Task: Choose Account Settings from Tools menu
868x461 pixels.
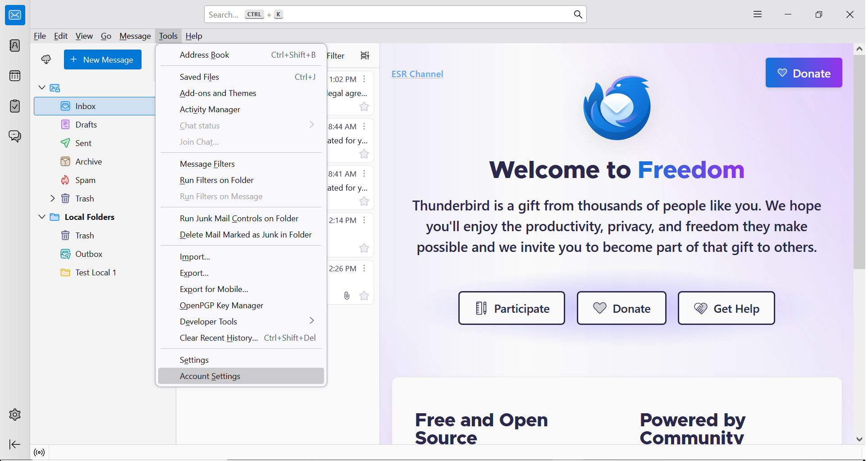Action: tap(241, 376)
